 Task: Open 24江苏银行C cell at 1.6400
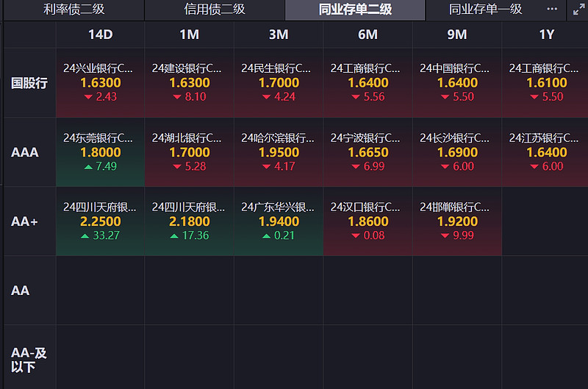(545, 152)
